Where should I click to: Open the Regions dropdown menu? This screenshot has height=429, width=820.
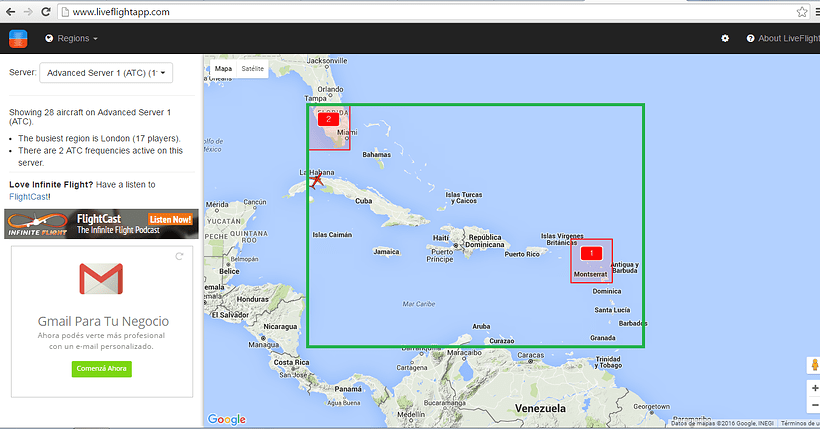click(72, 38)
